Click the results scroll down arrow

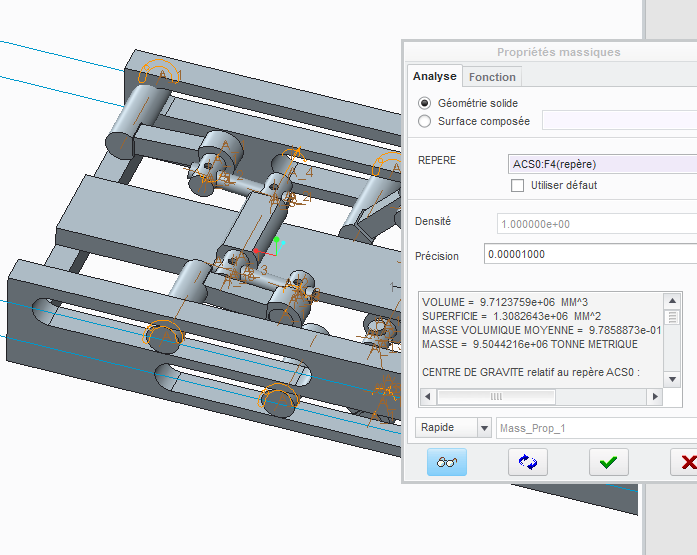673,379
